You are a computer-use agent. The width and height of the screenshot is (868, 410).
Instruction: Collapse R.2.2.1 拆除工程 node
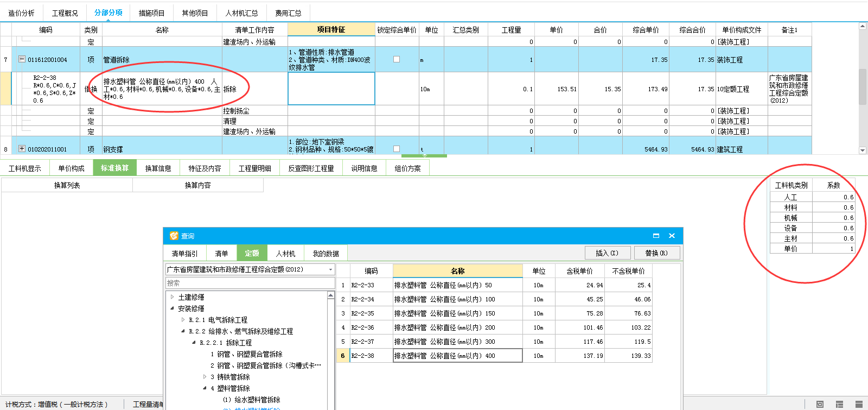(194, 343)
